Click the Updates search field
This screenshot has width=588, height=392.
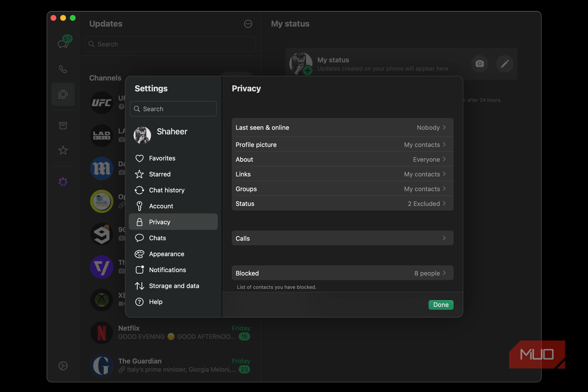(x=170, y=44)
